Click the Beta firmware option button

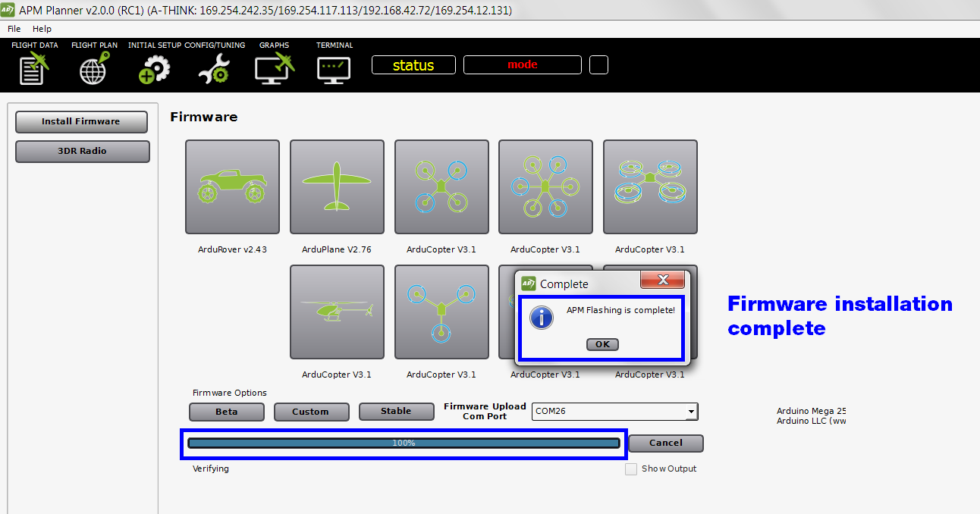226,412
